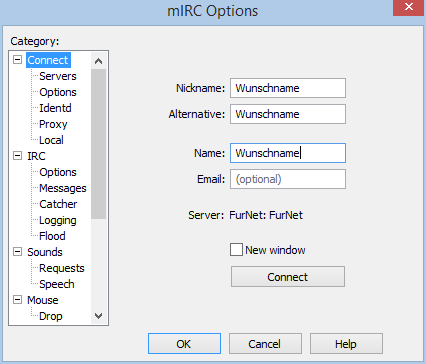Focus the Nickname input field
Viewport: 426px width, 364px height.
(288, 88)
